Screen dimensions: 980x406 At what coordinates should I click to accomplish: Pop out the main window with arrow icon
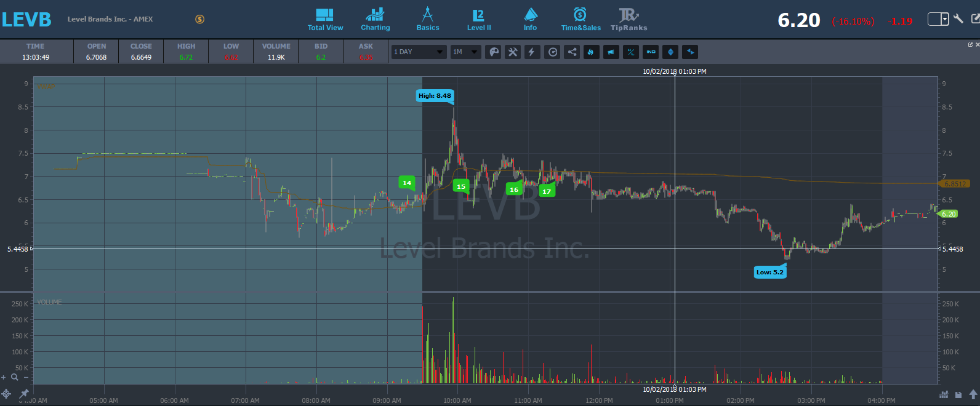(x=975, y=18)
